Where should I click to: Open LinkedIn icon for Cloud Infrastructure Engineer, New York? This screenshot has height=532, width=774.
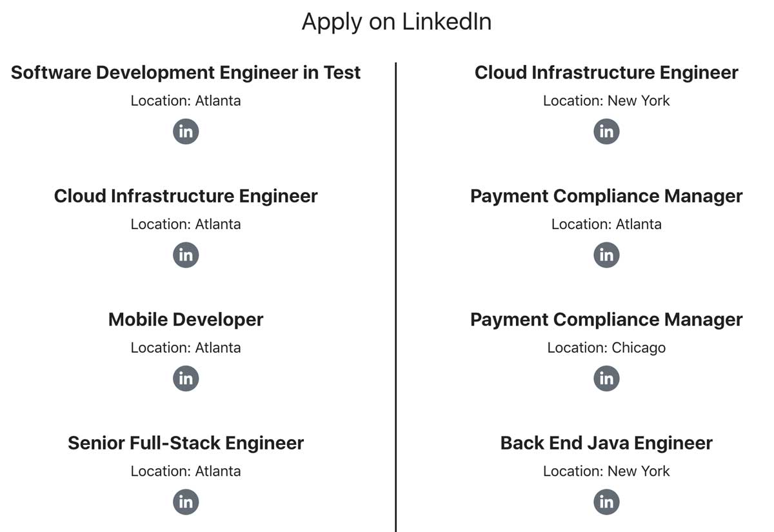[606, 132]
